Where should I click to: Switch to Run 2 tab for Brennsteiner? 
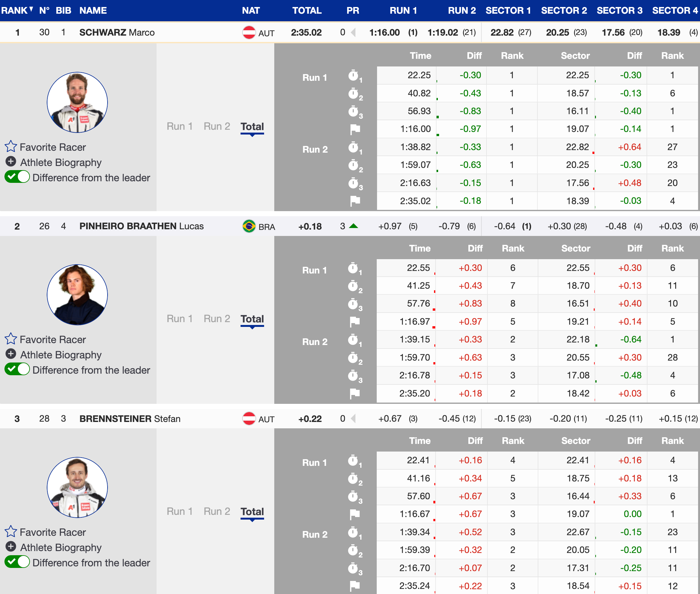pos(217,511)
